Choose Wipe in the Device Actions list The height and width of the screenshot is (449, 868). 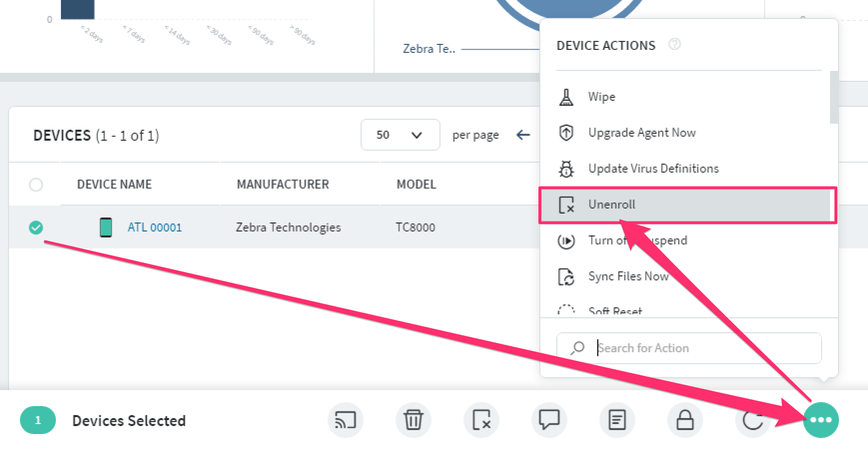tap(601, 97)
